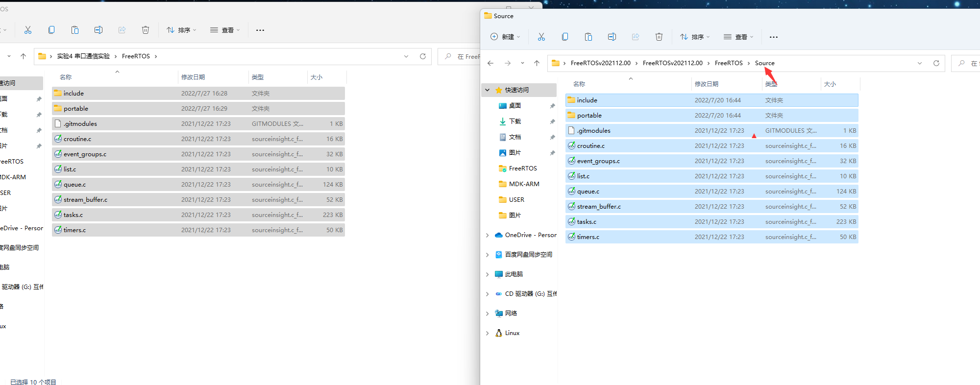Click Delete trash icon in Source window
Viewport: 980px width, 385px height.
[659, 37]
